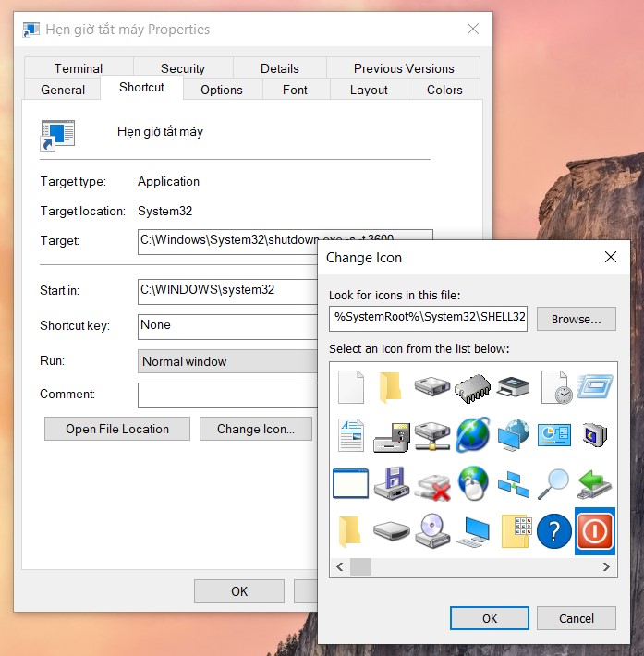Select the red power shutdown icon

595,531
